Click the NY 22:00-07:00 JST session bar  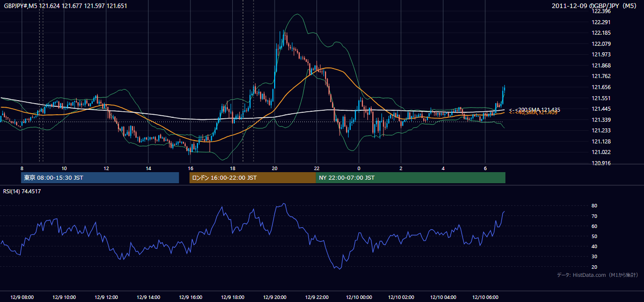tap(411, 178)
